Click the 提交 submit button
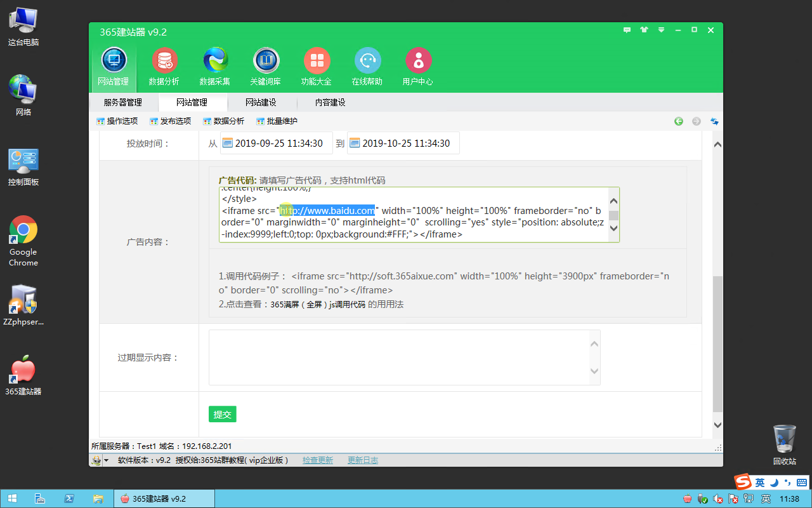The height and width of the screenshot is (508, 812). 223,414
